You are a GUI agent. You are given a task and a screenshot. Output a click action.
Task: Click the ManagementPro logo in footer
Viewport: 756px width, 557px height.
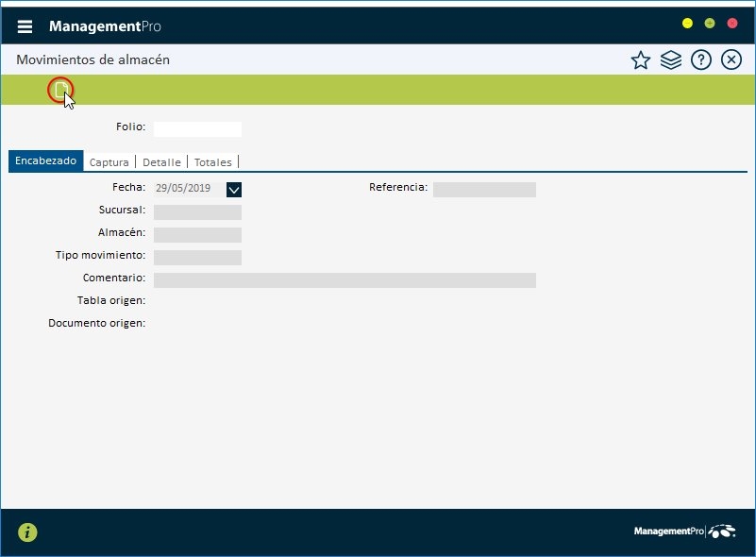[684, 532]
